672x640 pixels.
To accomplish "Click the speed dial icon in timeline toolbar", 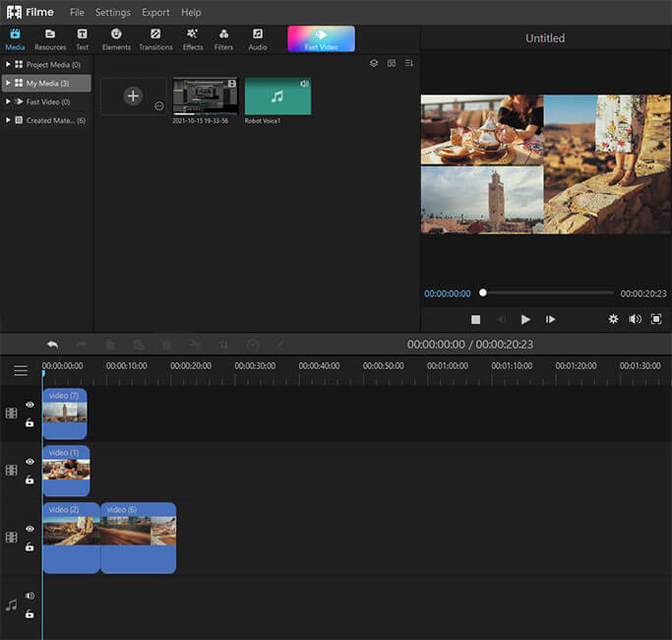I will 253,345.
